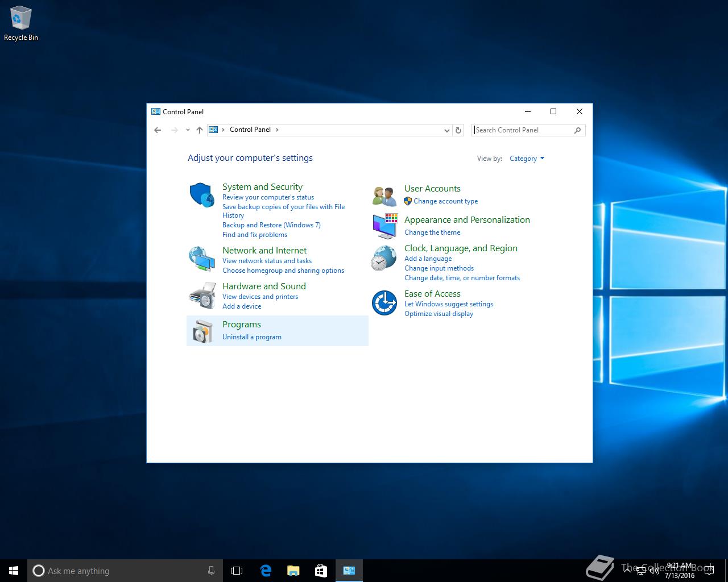Click the User Accounts heading
Image resolution: width=728 pixels, height=582 pixels.
pyautogui.click(x=432, y=189)
